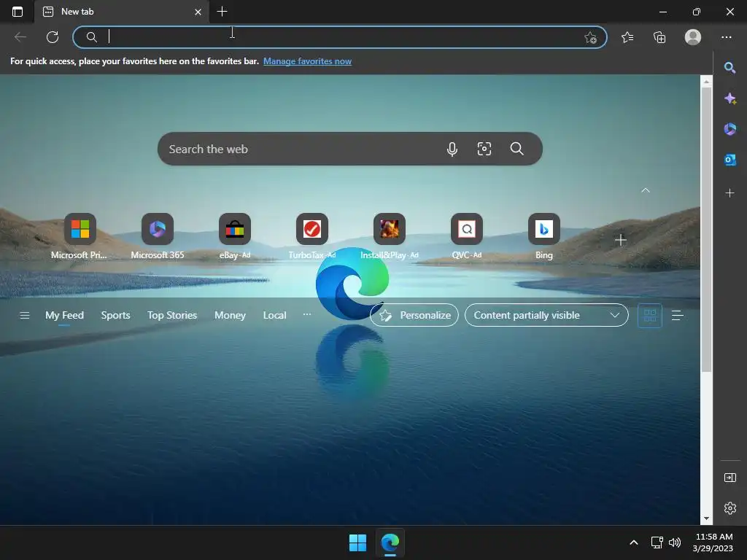
Task: Show more feed categories ellipsis
Action: pos(307,314)
